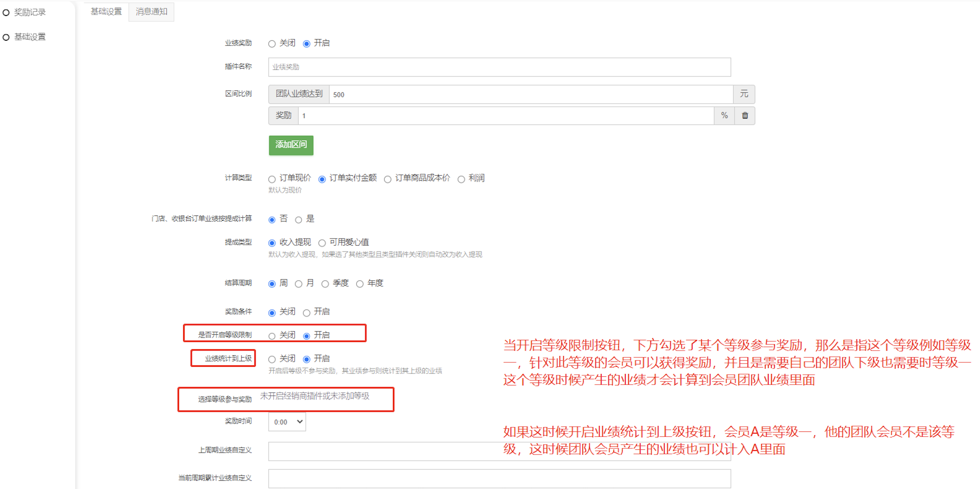Select 关闭 for 是否开启等级限制

point(272,336)
